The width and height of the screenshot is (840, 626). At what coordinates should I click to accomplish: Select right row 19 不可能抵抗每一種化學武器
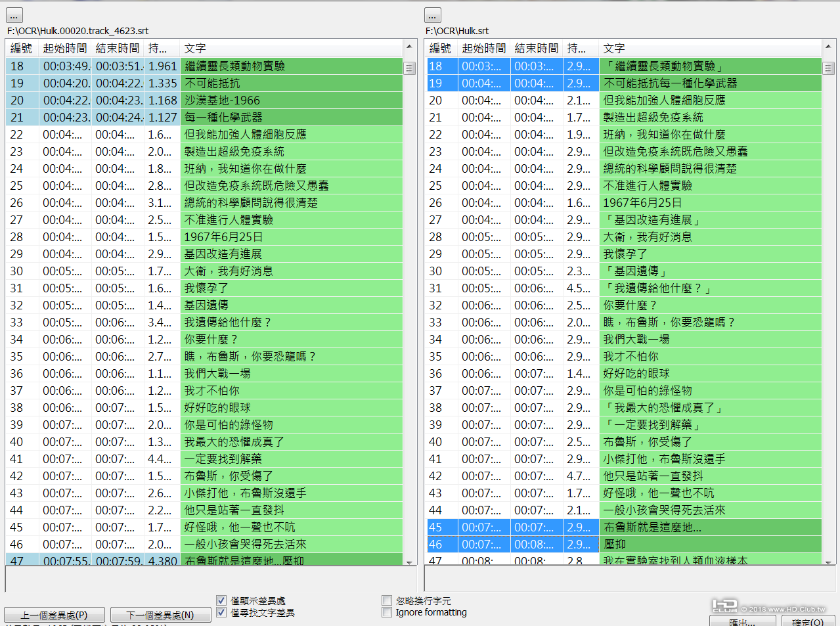623,83
